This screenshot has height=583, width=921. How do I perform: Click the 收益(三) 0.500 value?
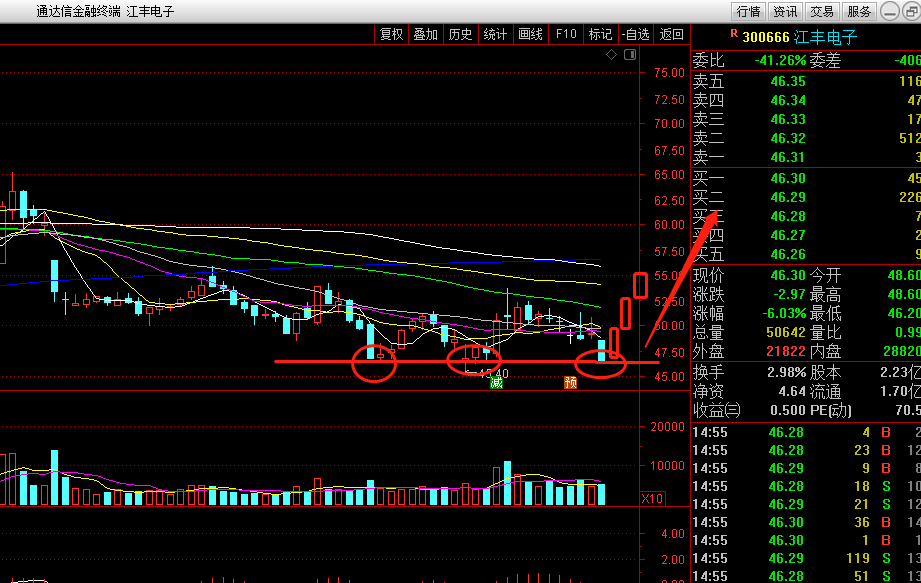point(788,410)
